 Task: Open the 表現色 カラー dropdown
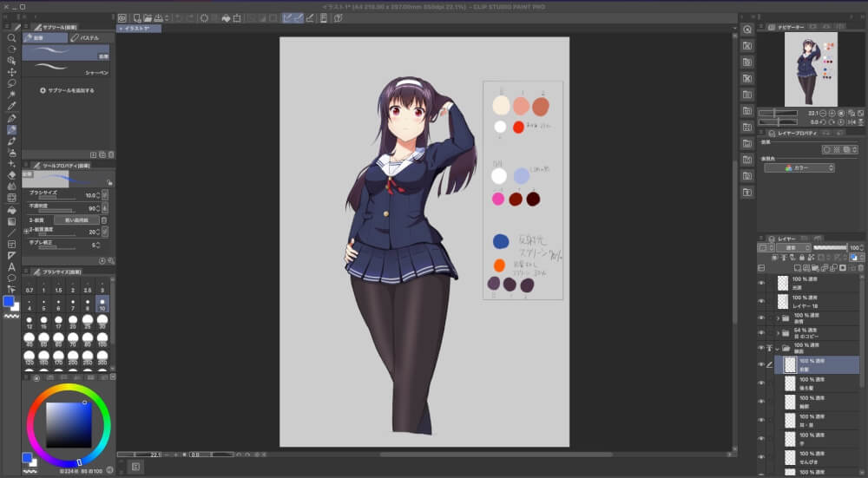[x=799, y=168]
